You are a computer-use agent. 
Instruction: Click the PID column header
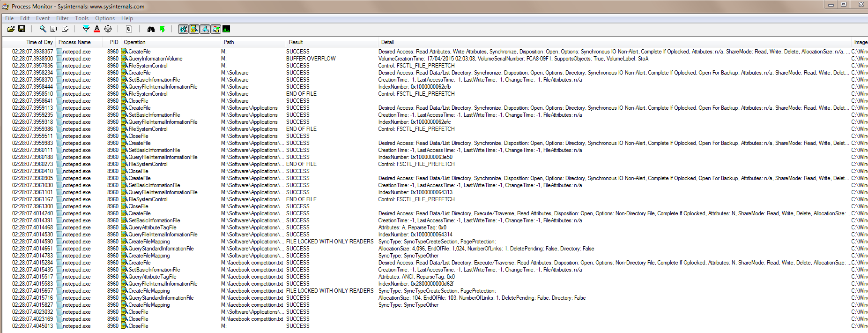112,42
